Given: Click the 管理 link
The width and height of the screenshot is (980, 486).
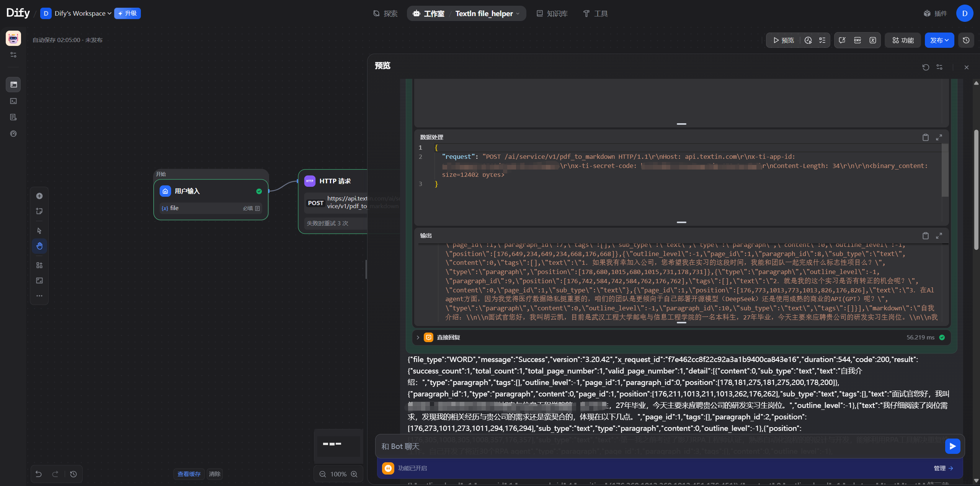Looking at the screenshot, I should 943,468.
